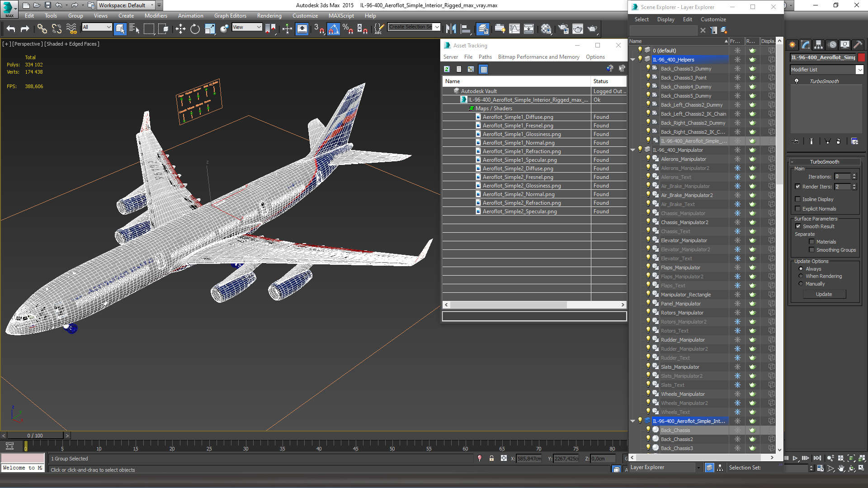Activate Bind to Space Warp tool
This screenshot has height=488, width=868.
coord(71,29)
